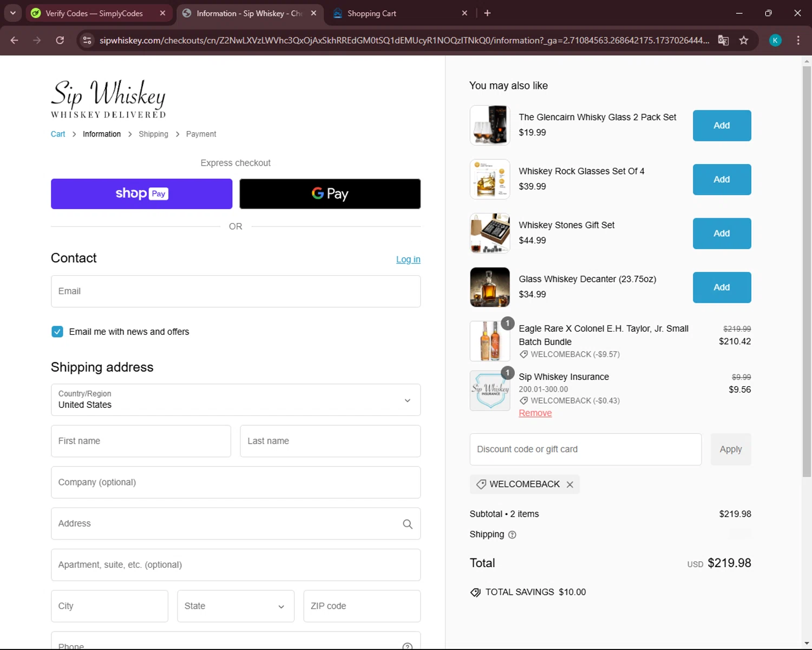Select Information breadcrumb step
The width and height of the screenshot is (812, 650).
click(102, 134)
